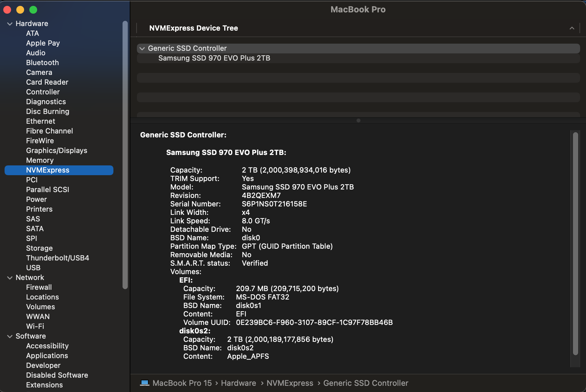Select Camera in the sidebar
The height and width of the screenshot is (392, 586).
(x=39, y=73)
